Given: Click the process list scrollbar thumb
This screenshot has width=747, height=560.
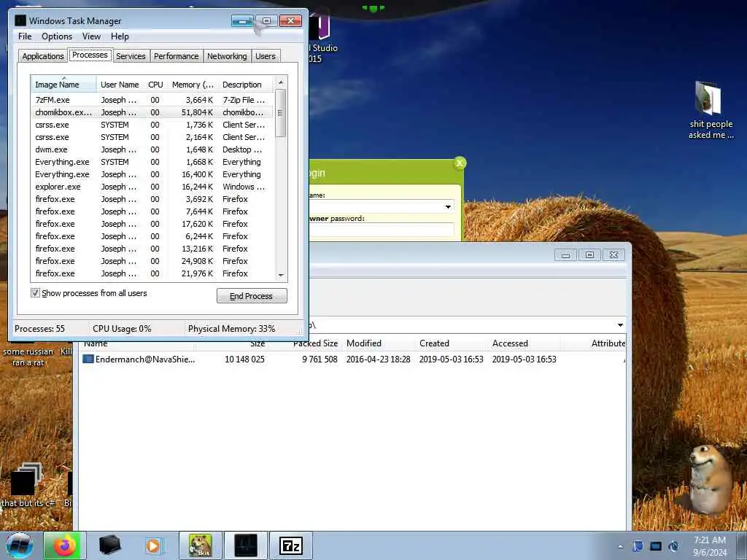Looking at the screenshot, I should click(x=281, y=113).
